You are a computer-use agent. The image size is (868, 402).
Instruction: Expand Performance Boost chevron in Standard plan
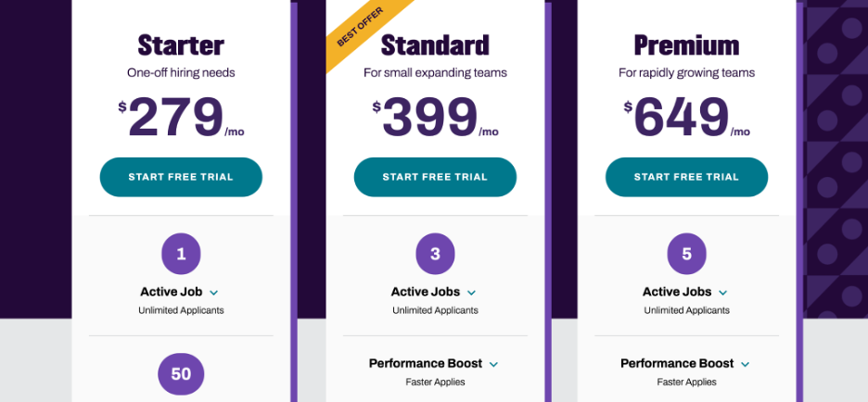click(x=493, y=365)
